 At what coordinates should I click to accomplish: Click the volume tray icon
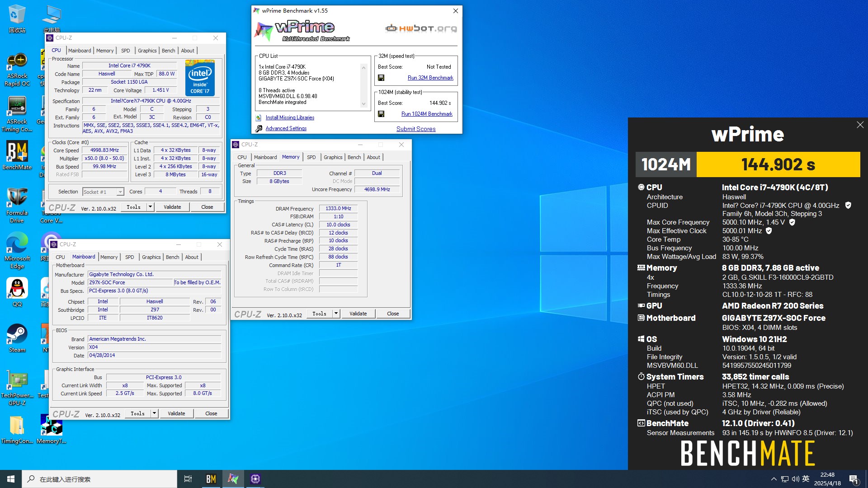[x=795, y=479]
